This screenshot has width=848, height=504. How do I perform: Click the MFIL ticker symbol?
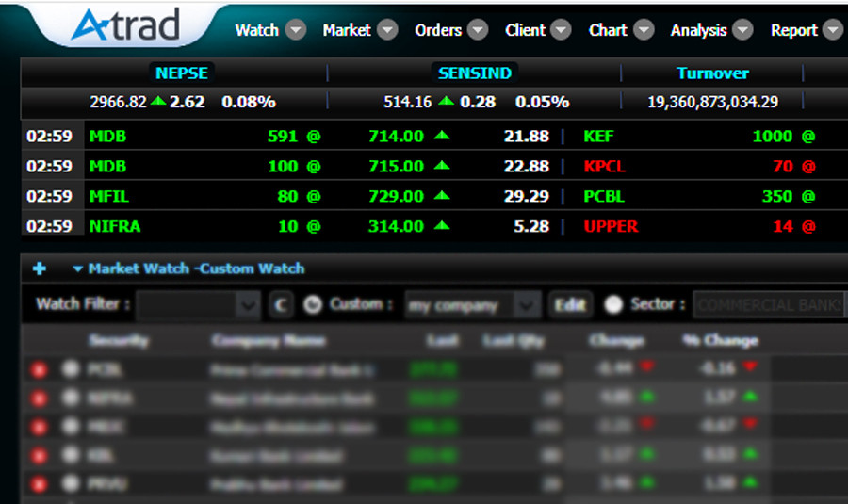(108, 196)
